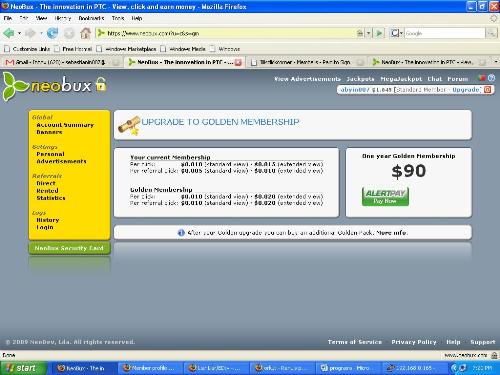Click the padlock icon in address bar

coord(360,33)
